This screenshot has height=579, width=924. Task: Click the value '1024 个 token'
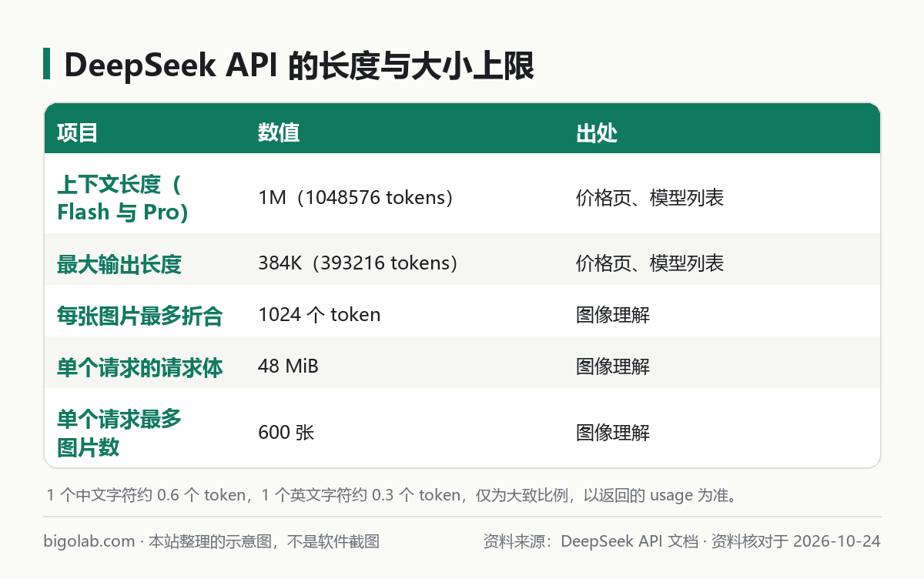pos(320,315)
